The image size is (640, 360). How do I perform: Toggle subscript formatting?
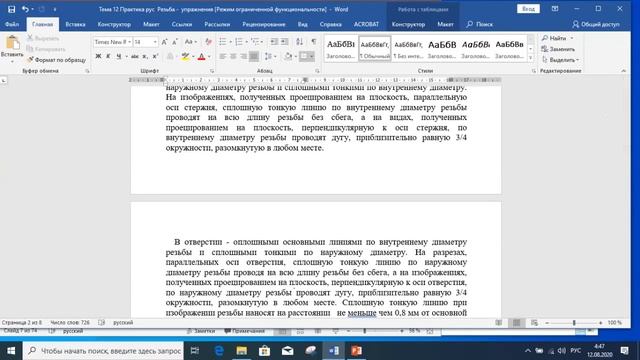click(145, 56)
